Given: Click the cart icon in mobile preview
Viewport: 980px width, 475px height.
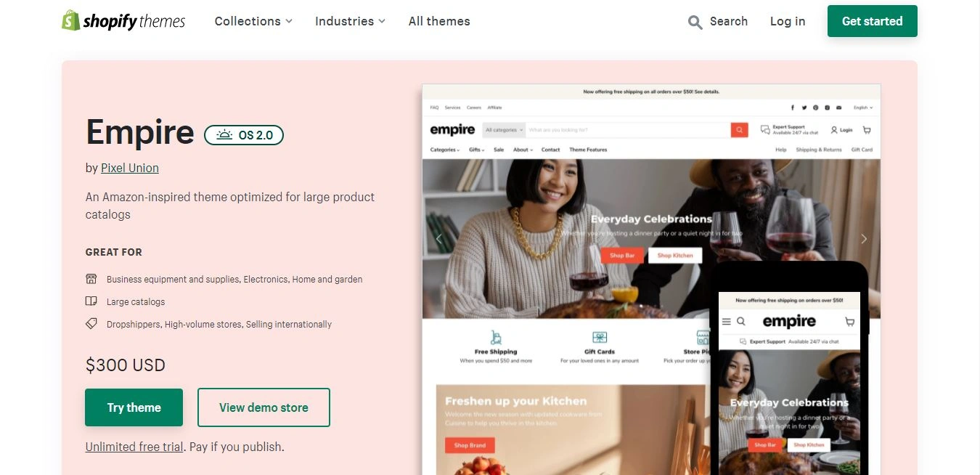Looking at the screenshot, I should click(x=849, y=321).
